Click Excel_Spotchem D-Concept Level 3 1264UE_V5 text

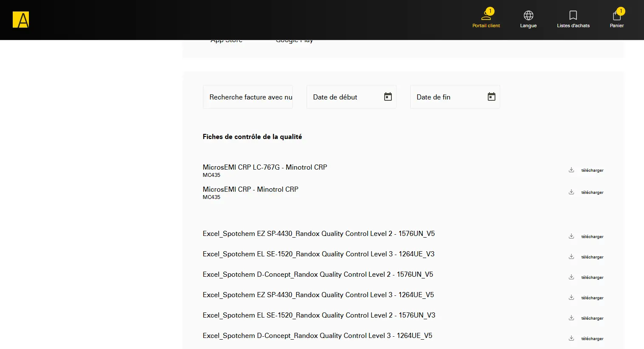318,335
